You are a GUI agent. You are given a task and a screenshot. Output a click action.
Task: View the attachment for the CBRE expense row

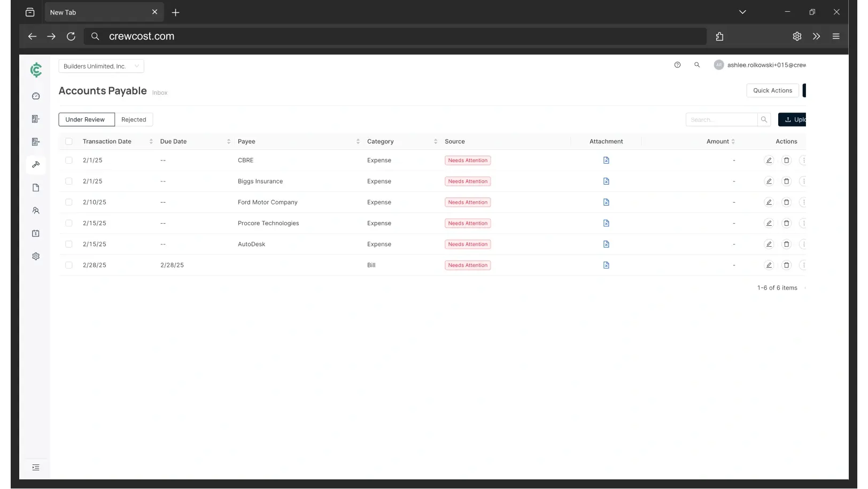[606, 160]
